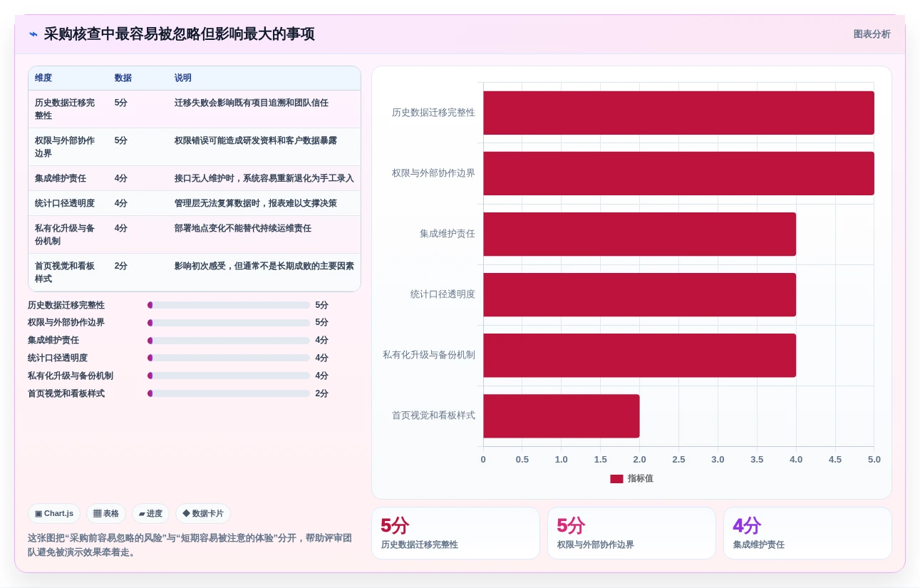
Task: Click progress bar for 私有化升级与备份机制
Action: tap(229, 376)
